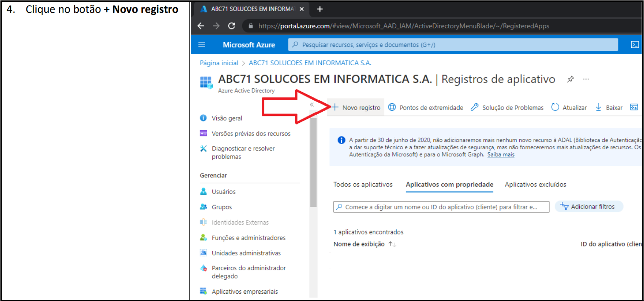The image size is (644, 301).
Task: Click the Adicionar filtros button
Action: click(x=589, y=207)
